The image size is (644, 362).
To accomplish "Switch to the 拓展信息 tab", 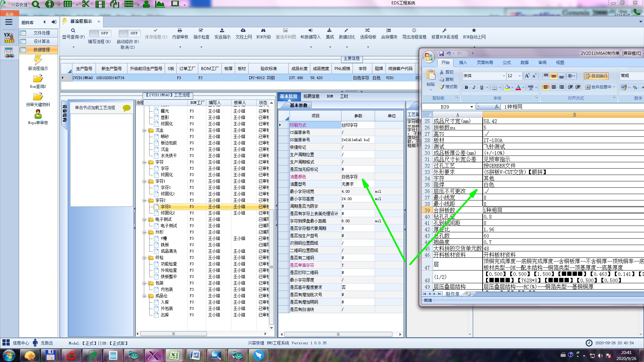I will (311, 96).
